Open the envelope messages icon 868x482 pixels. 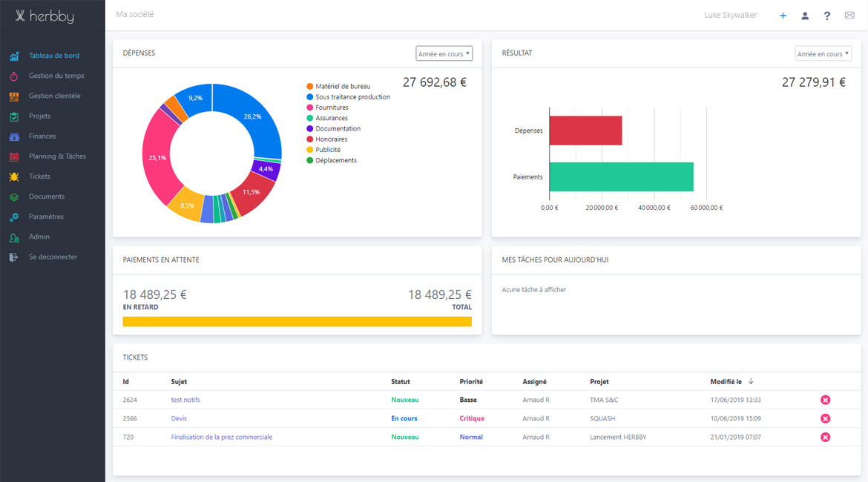(849, 16)
